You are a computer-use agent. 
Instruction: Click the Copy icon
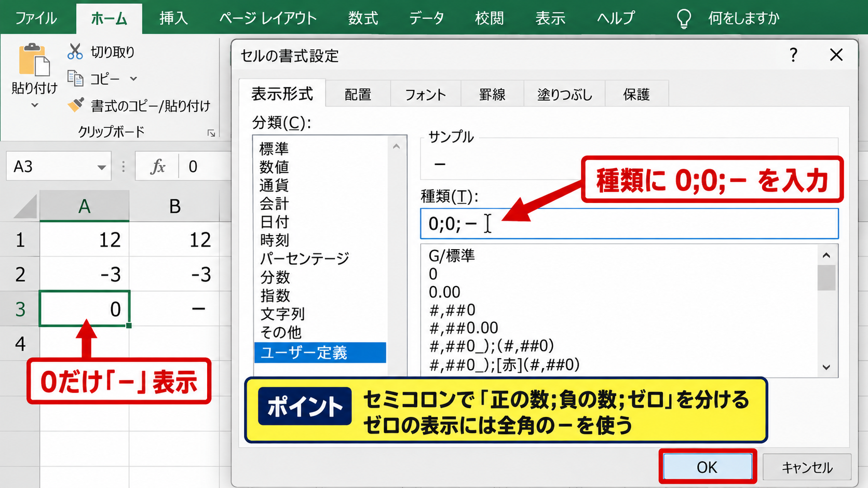pyautogui.click(x=75, y=78)
